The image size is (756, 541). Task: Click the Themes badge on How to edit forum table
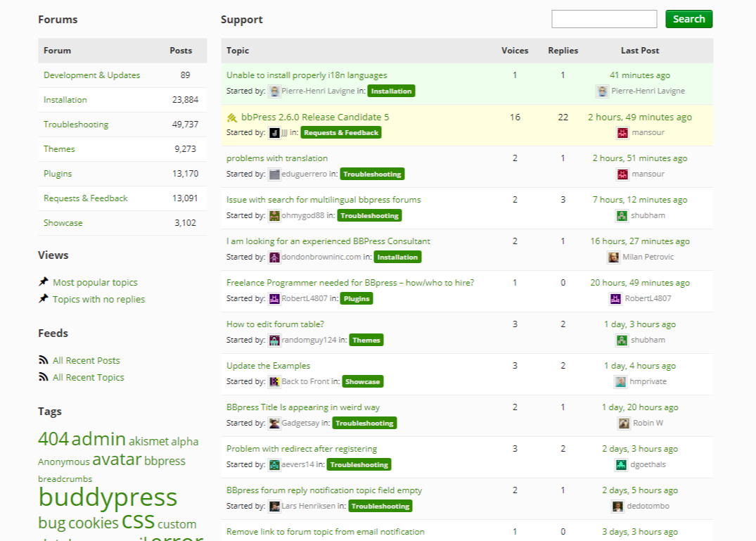[x=366, y=340]
